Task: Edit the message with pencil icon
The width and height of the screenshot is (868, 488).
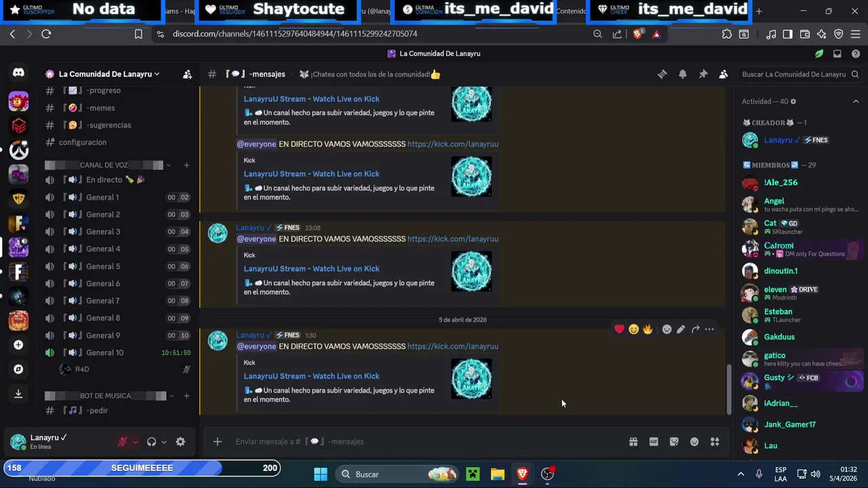Action: 681,329
